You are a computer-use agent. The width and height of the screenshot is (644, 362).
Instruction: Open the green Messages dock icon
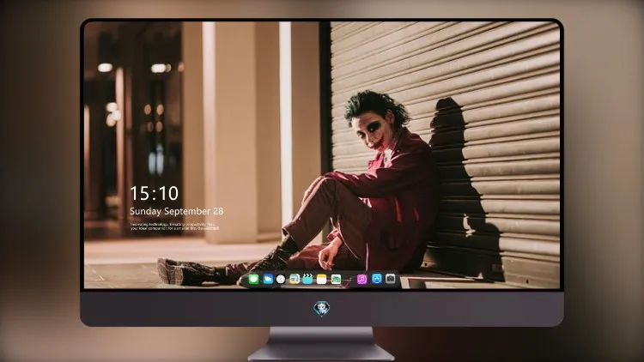click(253, 279)
